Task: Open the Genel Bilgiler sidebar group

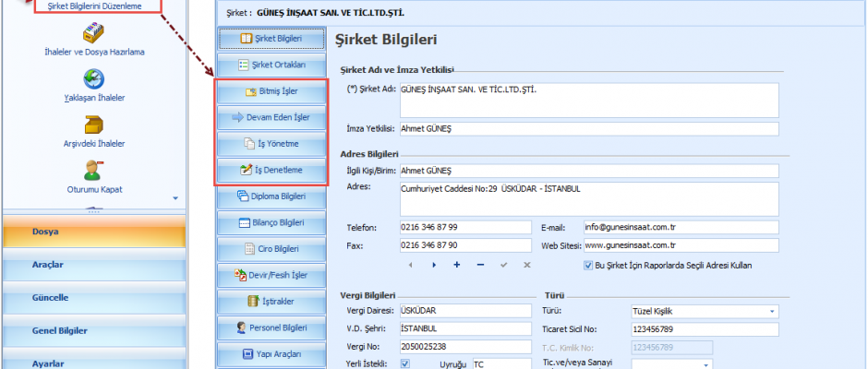Action: coord(92,330)
